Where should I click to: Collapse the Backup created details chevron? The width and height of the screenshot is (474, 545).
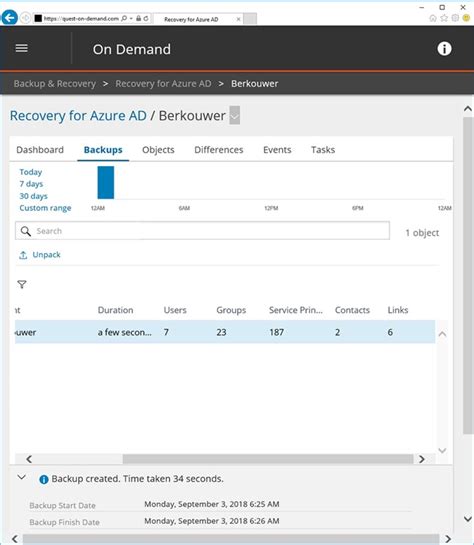(22, 477)
